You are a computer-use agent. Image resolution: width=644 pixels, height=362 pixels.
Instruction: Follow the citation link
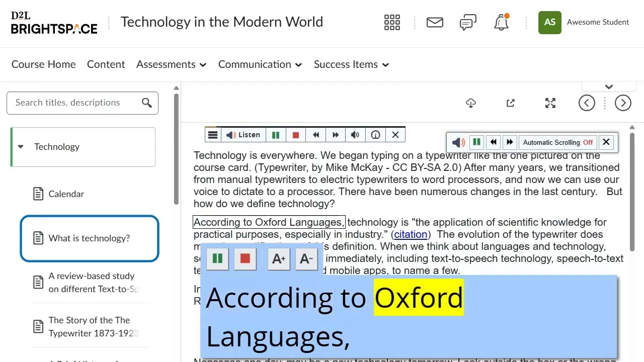pyautogui.click(x=411, y=234)
